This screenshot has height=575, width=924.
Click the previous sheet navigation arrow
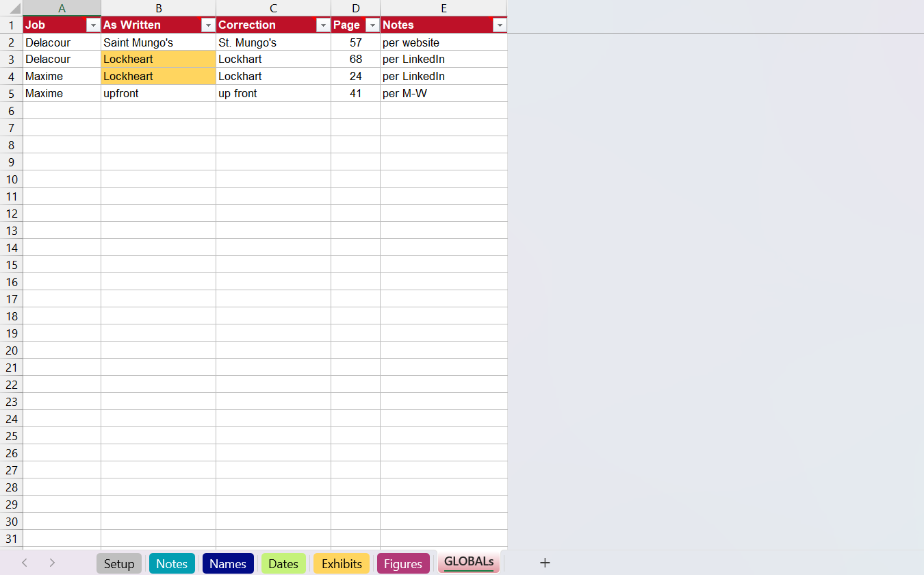(25, 563)
